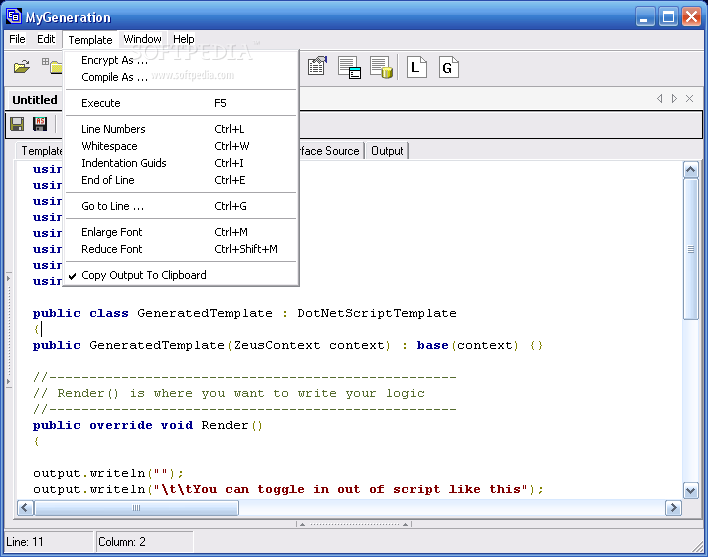708x557 pixels.
Task: Click the Column: 2 status field
Action: pos(144,542)
